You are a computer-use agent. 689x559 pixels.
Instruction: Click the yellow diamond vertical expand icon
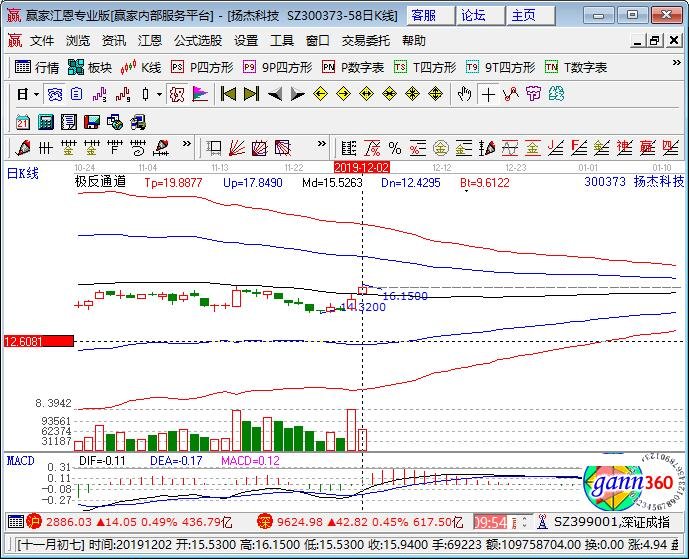click(435, 94)
